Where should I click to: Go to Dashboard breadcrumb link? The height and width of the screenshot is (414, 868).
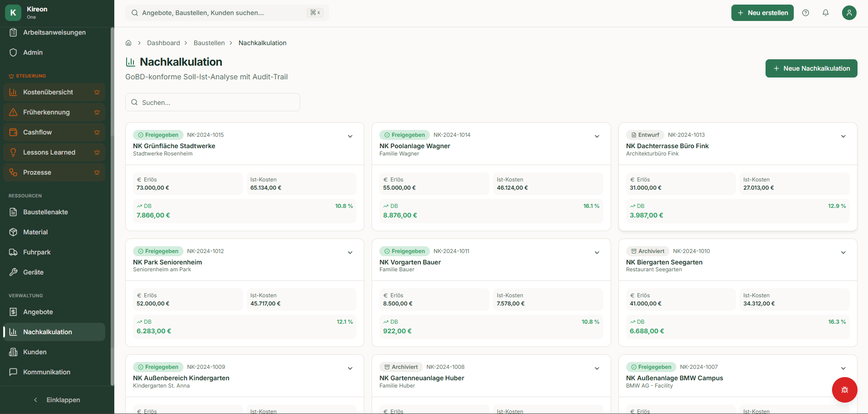tap(163, 43)
